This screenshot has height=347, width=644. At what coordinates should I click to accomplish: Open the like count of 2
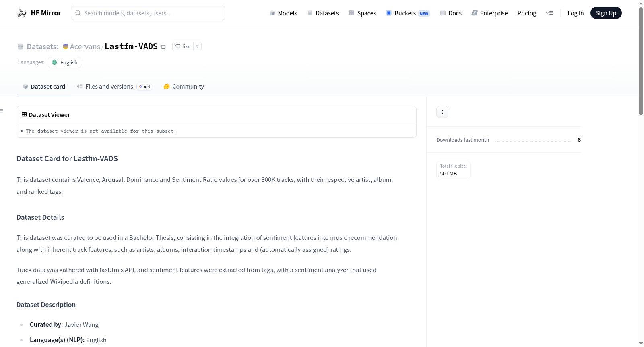pyautogui.click(x=197, y=46)
